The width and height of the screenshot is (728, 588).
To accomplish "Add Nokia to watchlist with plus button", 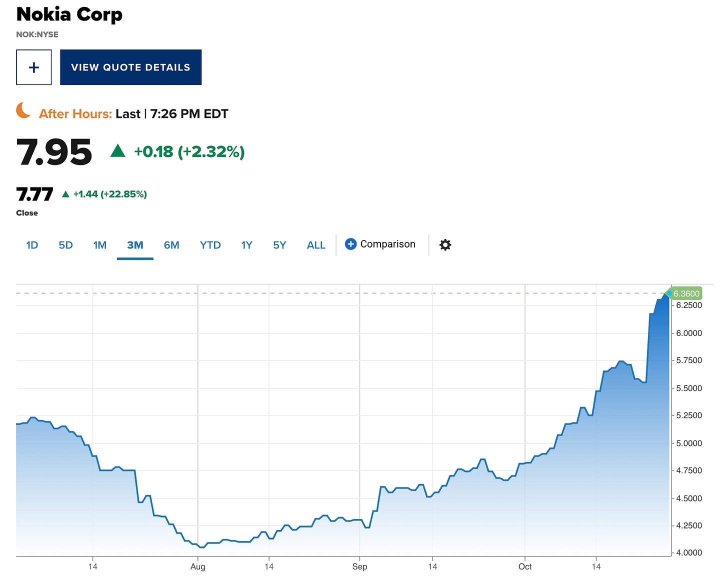I will pyautogui.click(x=34, y=67).
